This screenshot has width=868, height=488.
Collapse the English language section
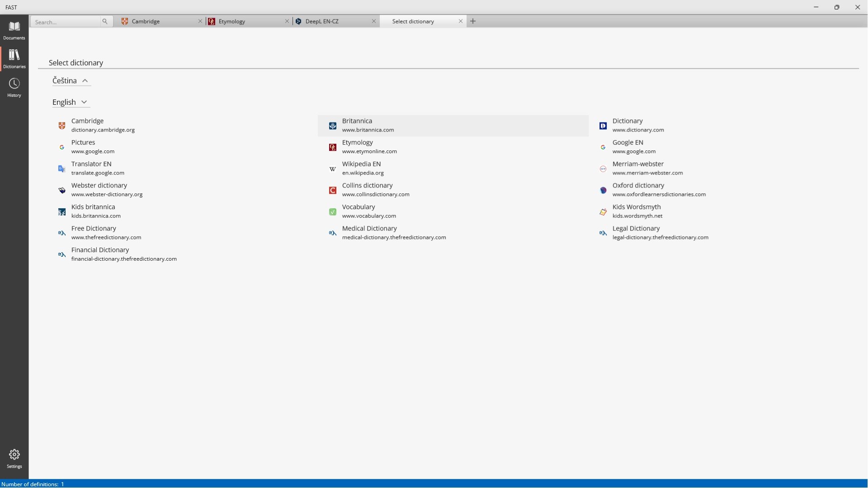point(70,102)
